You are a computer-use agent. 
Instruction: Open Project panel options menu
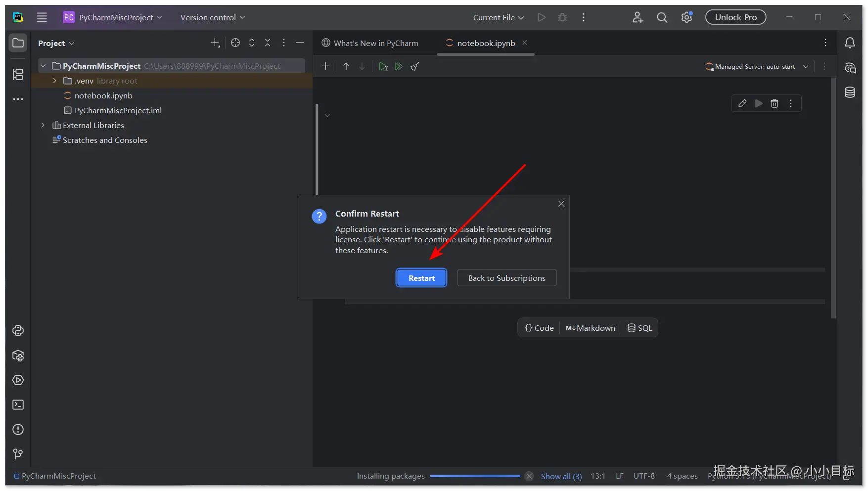point(284,43)
